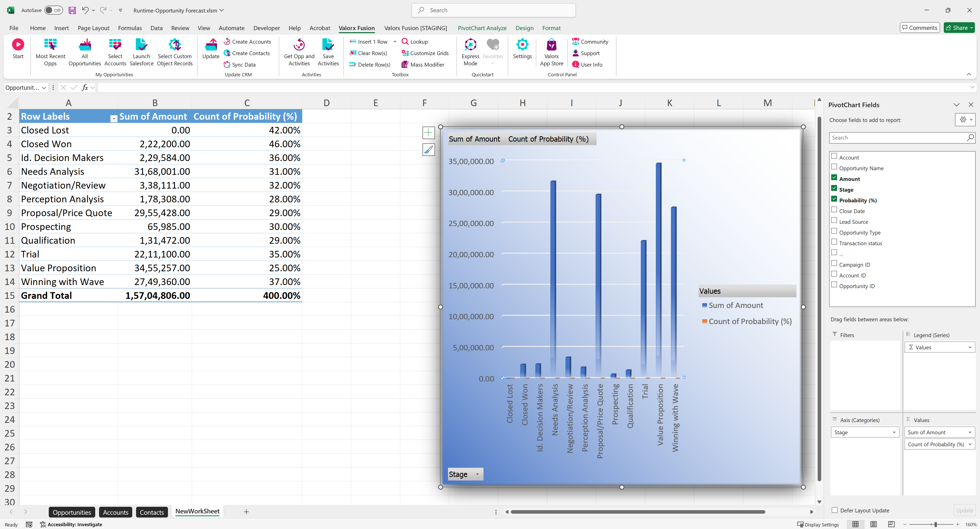Uncheck the Amount field

[x=834, y=177]
